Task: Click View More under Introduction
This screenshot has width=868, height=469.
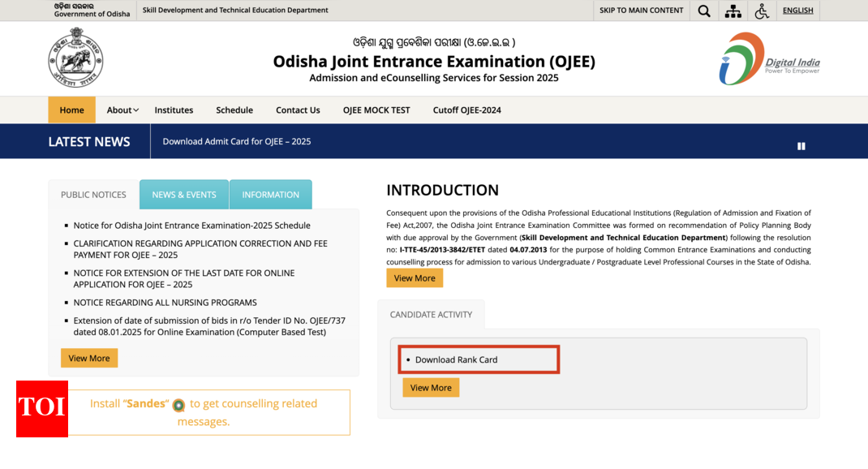Action: point(415,278)
